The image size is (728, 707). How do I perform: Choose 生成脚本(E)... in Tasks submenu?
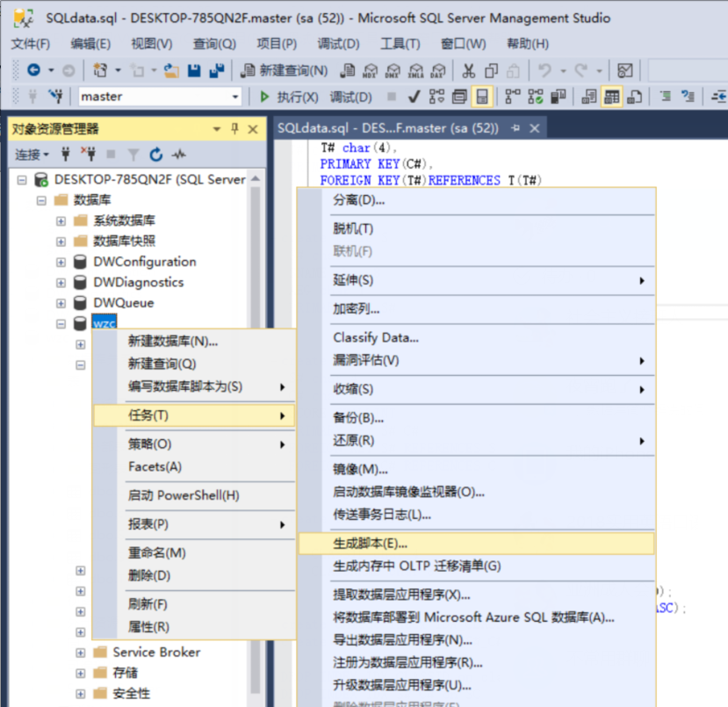click(476, 544)
